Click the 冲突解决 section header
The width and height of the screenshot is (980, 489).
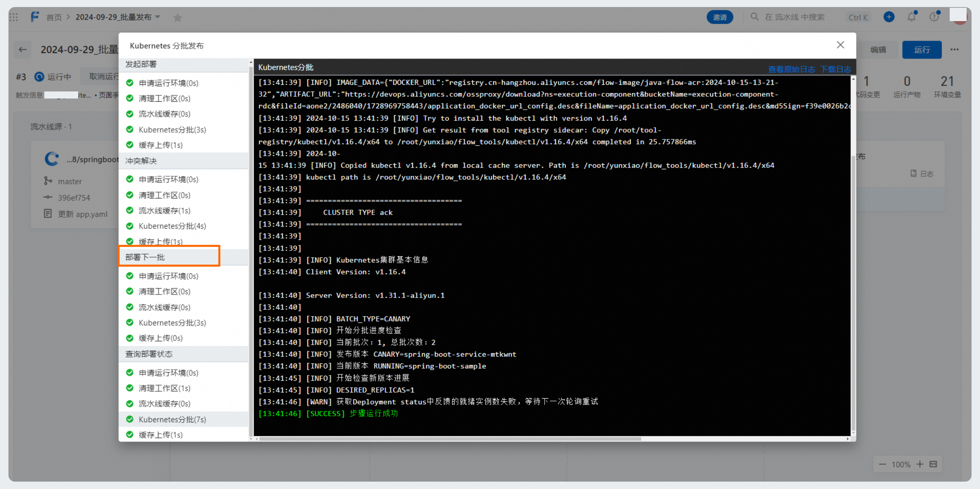tap(184, 161)
